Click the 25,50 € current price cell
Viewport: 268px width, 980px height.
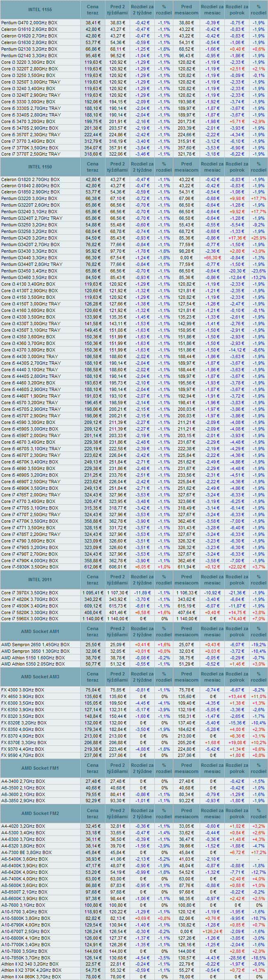coord(93,645)
